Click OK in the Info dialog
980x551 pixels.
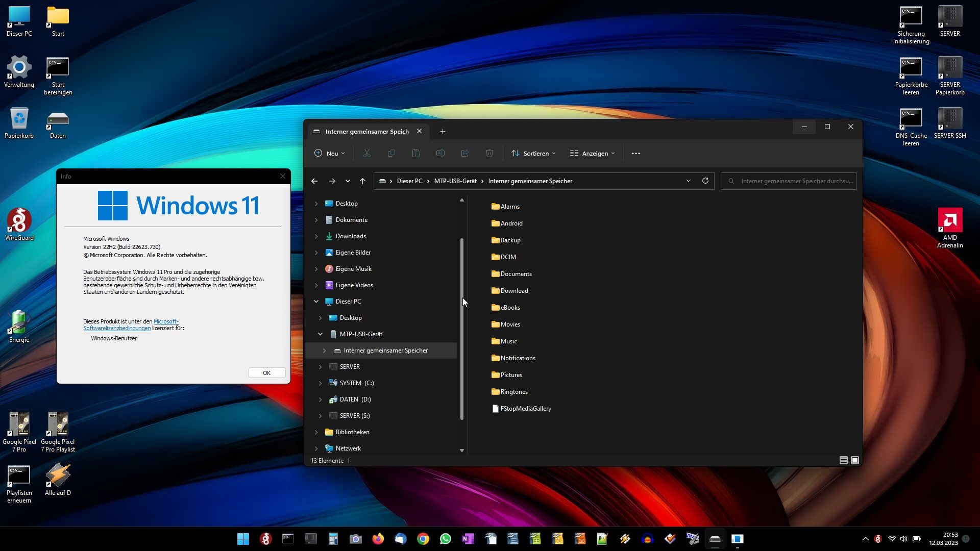[x=266, y=373]
